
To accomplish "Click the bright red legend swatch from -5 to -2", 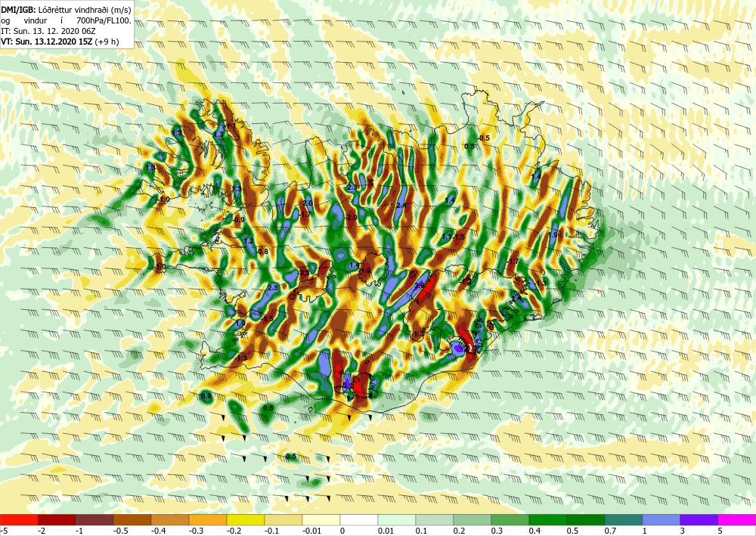I will [x=19, y=519].
